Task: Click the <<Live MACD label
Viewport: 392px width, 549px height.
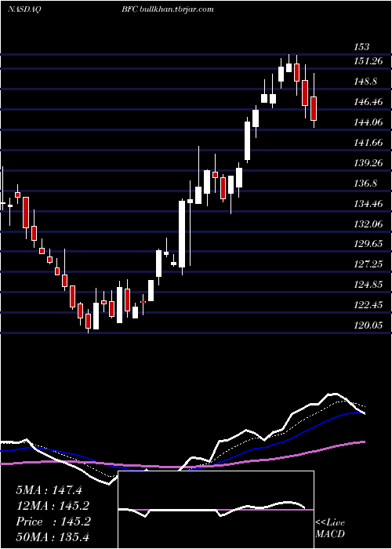Action: click(330, 528)
